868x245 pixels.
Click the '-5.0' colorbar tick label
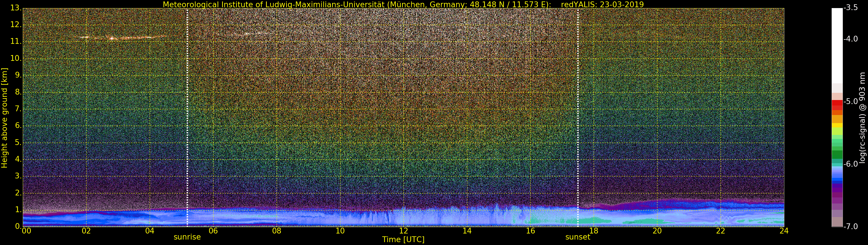click(x=851, y=102)
